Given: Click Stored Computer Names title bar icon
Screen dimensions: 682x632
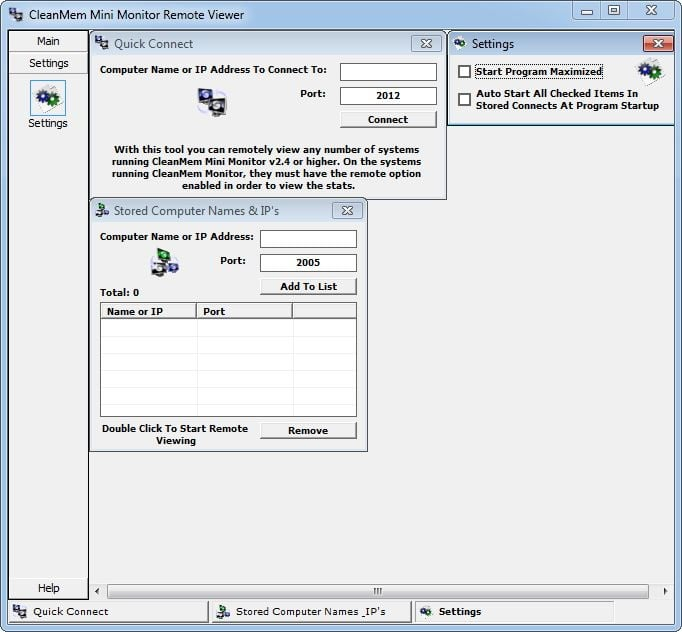Looking at the screenshot, I should 102,211.
